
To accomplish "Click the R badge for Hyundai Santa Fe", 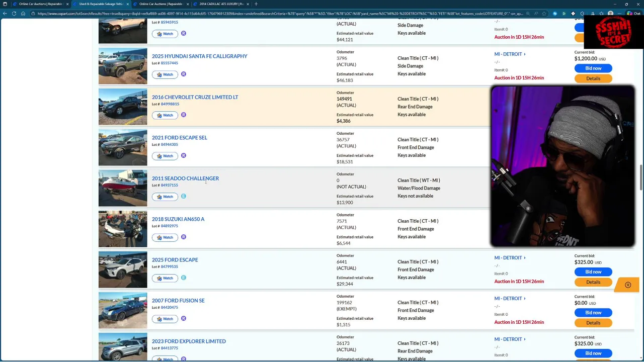I will click(x=184, y=74).
